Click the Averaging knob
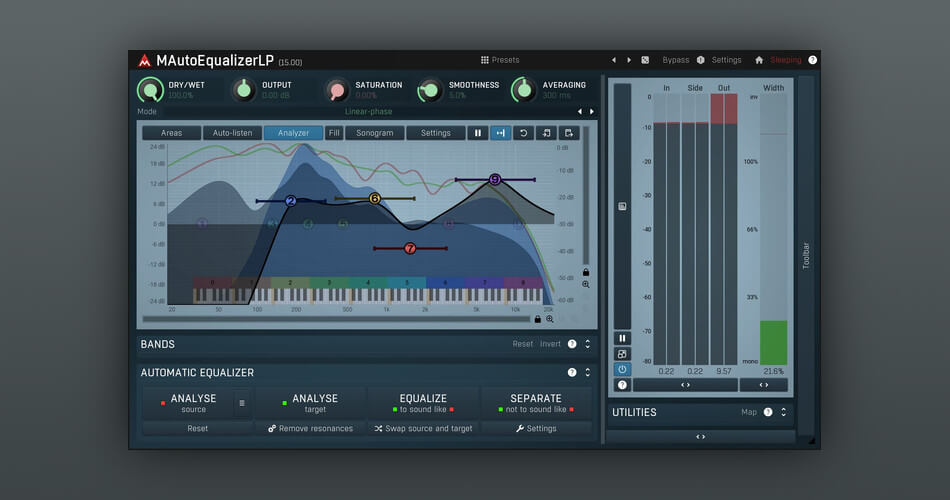The width and height of the screenshot is (950, 500). pyautogui.click(x=523, y=90)
